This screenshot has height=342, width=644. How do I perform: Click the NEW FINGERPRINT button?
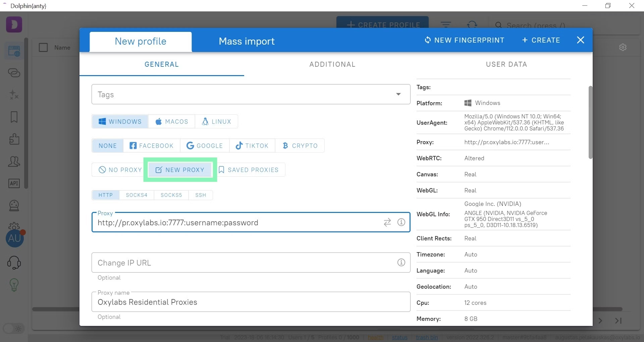point(464,40)
